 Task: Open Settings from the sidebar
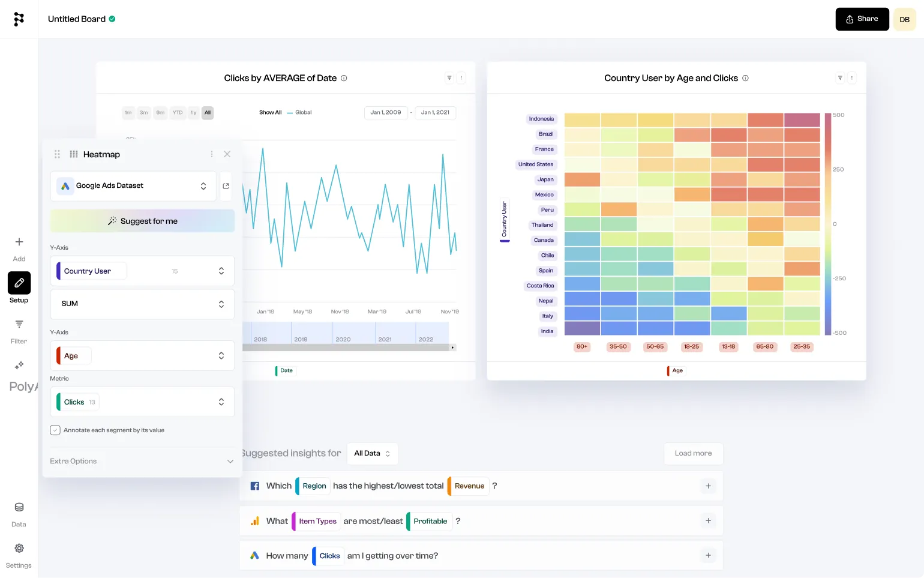tap(19, 552)
